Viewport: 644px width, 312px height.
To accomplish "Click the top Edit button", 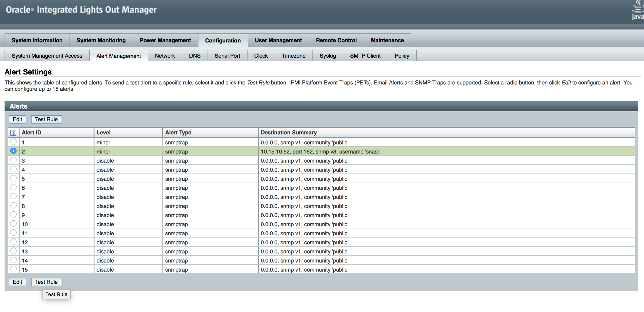I will click(17, 119).
